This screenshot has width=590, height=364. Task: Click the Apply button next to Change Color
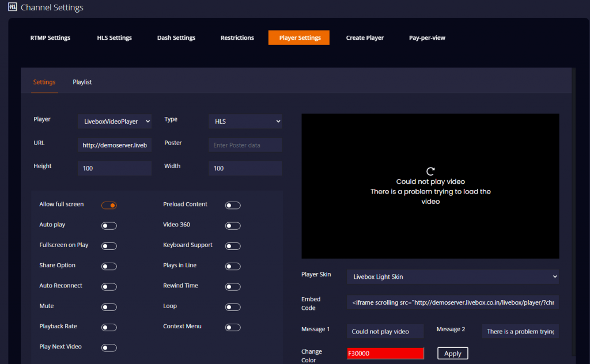[452, 353]
